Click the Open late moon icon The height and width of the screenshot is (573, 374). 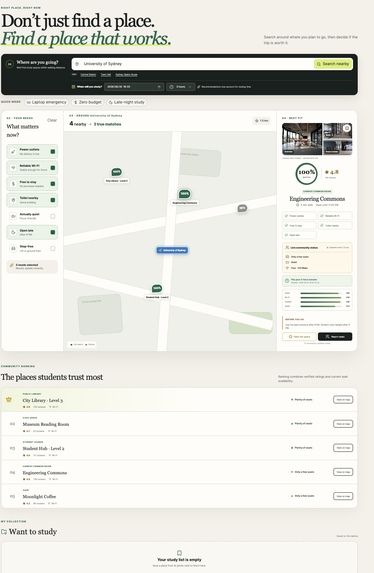(x=13, y=232)
